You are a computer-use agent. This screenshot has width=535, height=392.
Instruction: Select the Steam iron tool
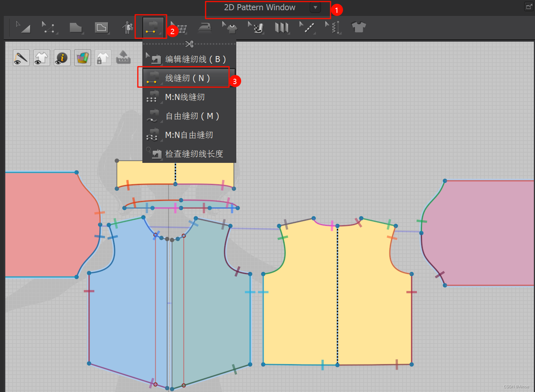(x=204, y=27)
